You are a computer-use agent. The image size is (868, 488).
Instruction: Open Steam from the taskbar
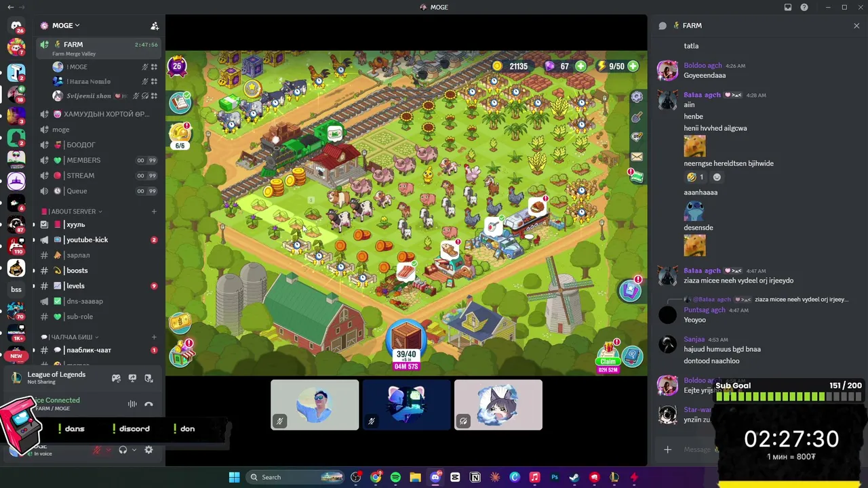pos(574,477)
